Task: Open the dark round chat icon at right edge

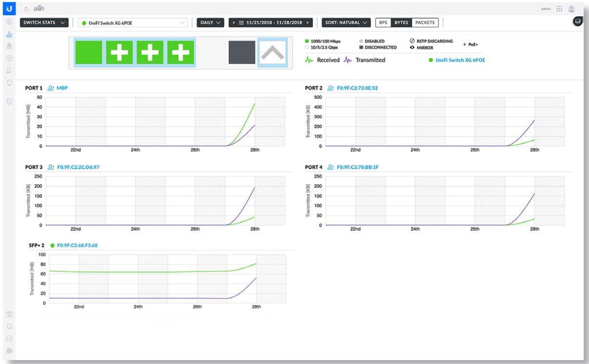Action: tap(578, 21)
